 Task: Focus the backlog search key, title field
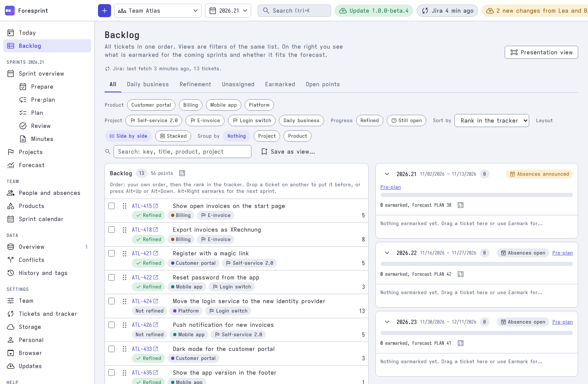pos(183,152)
